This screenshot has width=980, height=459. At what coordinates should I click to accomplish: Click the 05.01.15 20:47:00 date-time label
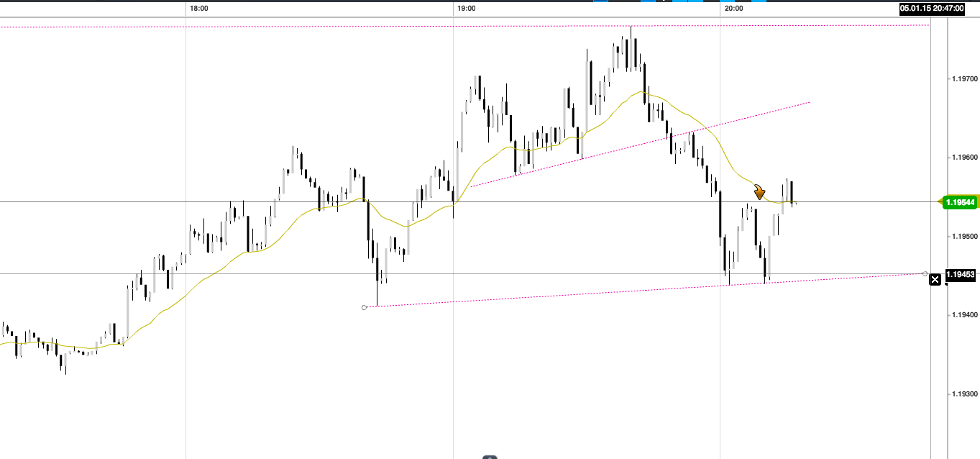(x=933, y=9)
